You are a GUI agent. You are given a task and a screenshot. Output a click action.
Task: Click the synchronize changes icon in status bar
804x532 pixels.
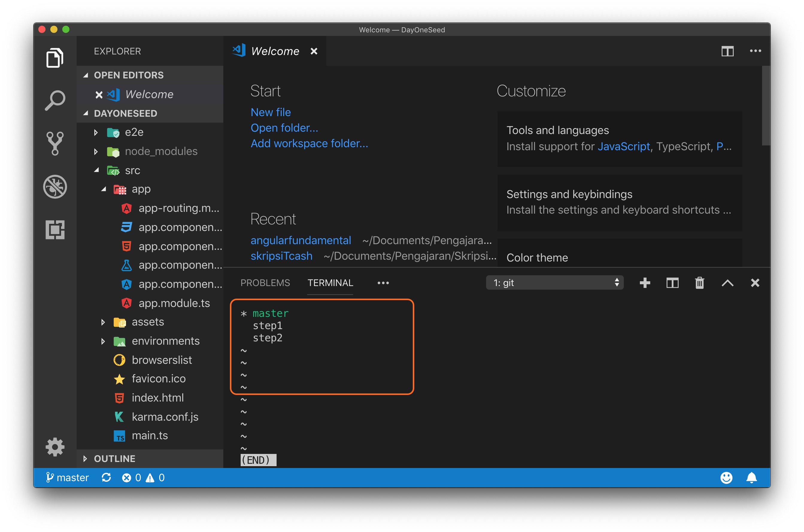(x=106, y=477)
